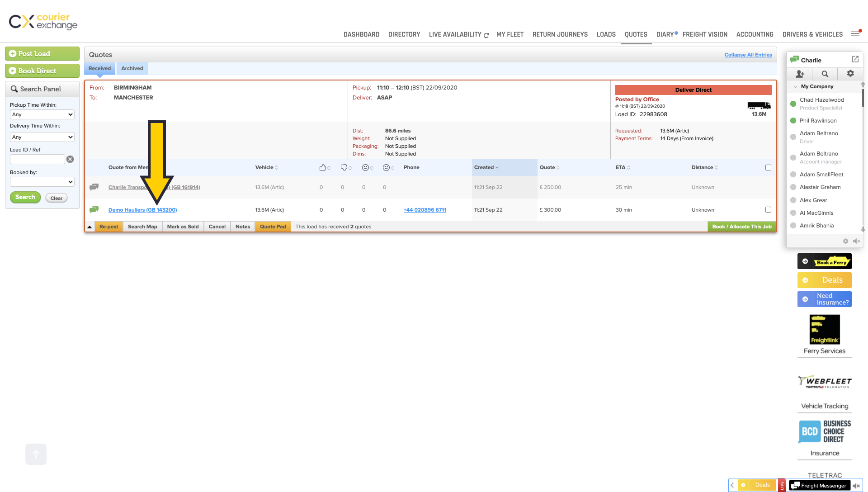This screenshot has width=868, height=492.
Task: Pop out the Charlie chat window
Action: 855,59
